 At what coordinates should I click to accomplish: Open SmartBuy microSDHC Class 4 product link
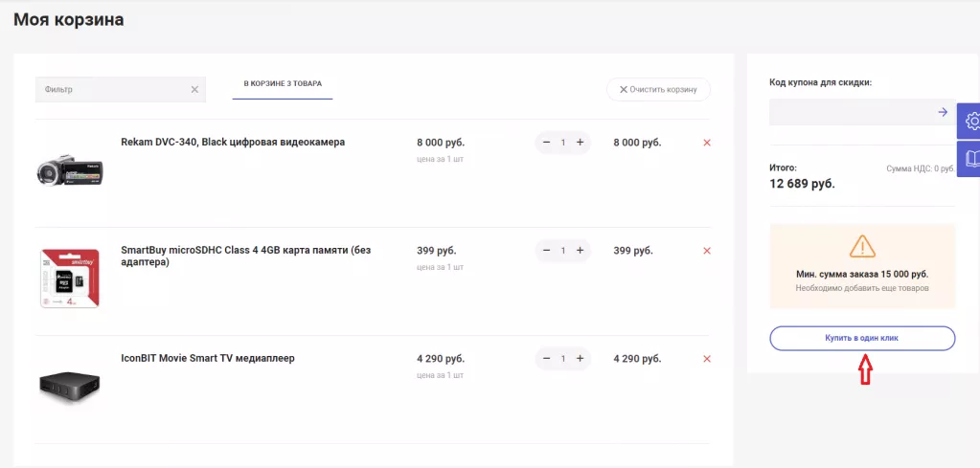[245, 256]
